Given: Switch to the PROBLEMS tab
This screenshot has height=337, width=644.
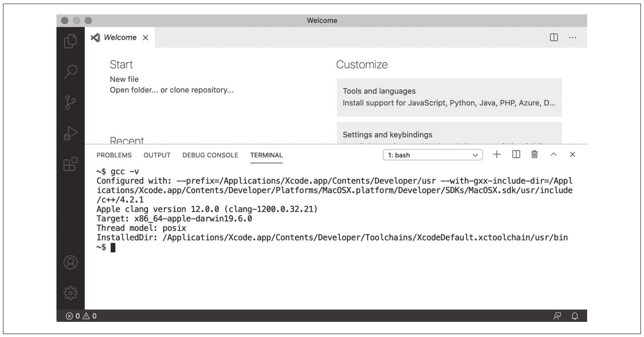Looking at the screenshot, I should pos(114,155).
